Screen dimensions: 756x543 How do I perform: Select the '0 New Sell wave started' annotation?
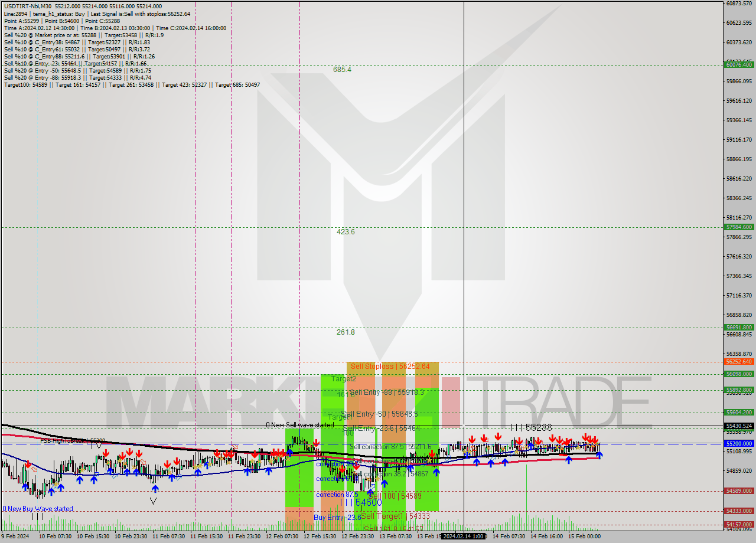tap(299, 425)
